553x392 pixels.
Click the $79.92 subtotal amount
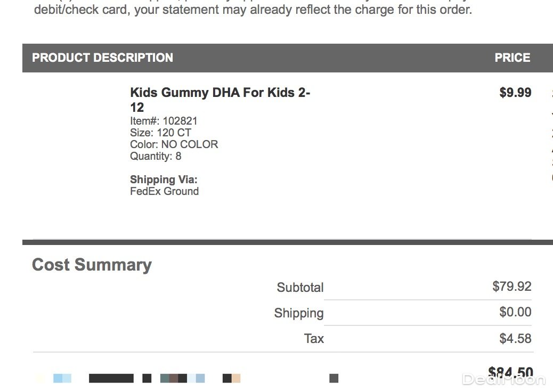[x=511, y=287]
